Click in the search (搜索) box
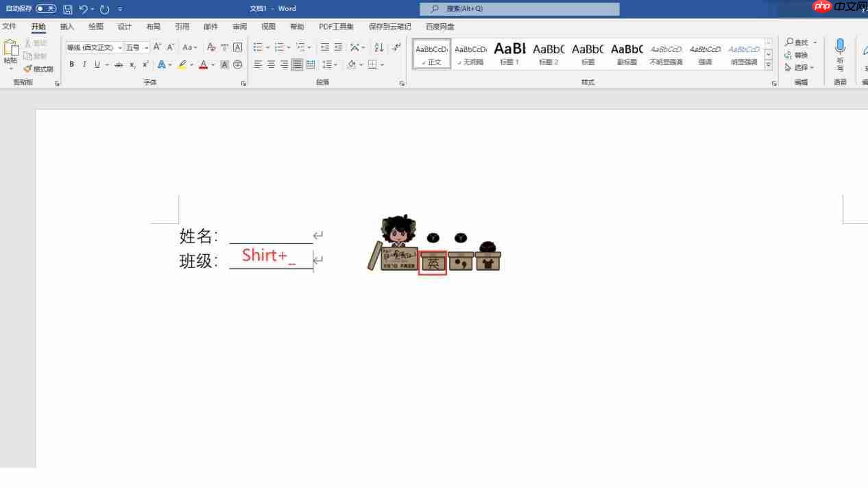 tap(519, 9)
